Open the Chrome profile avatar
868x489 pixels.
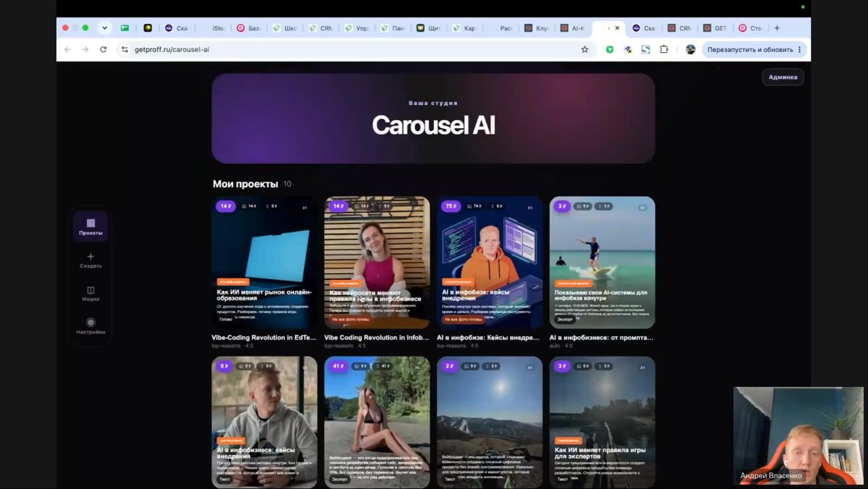(691, 49)
